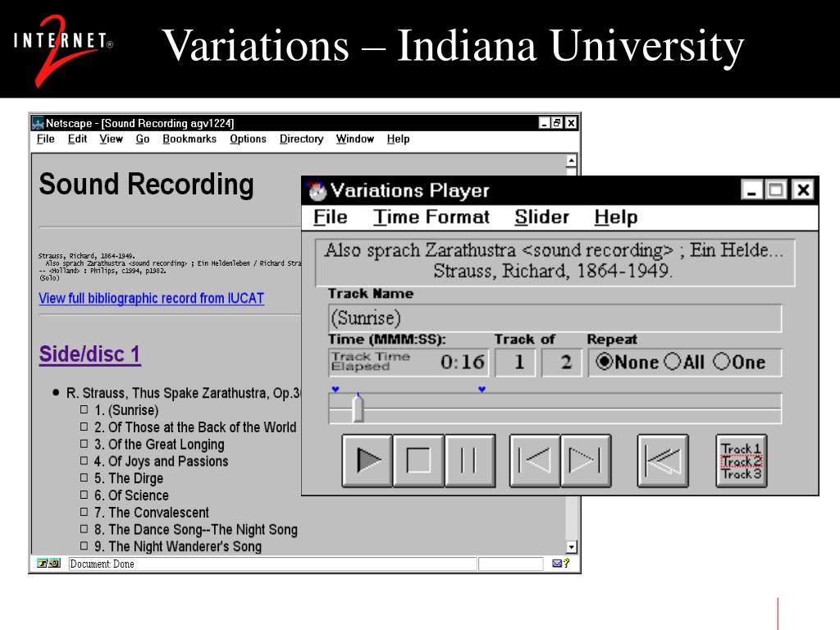Click the right blue heart marker above slider
The height and width of the screenshot is (630, 840).
coord(482,390)
